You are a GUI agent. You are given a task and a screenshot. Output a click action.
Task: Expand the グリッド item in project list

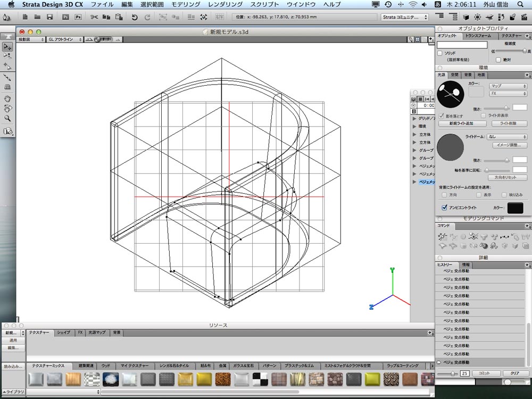pos(414,119)
